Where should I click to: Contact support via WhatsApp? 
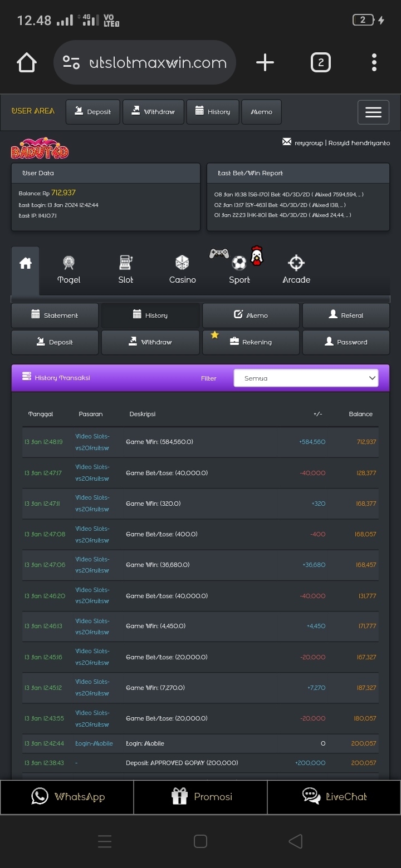click(x=67, y=797)
